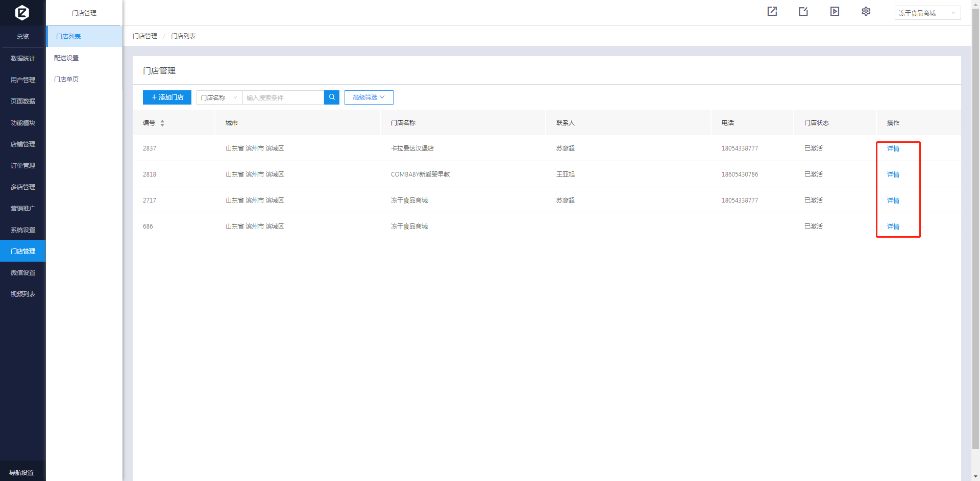Open 详情 for store 2837
The height and width of the screenshot is (481, 980).
893,148
